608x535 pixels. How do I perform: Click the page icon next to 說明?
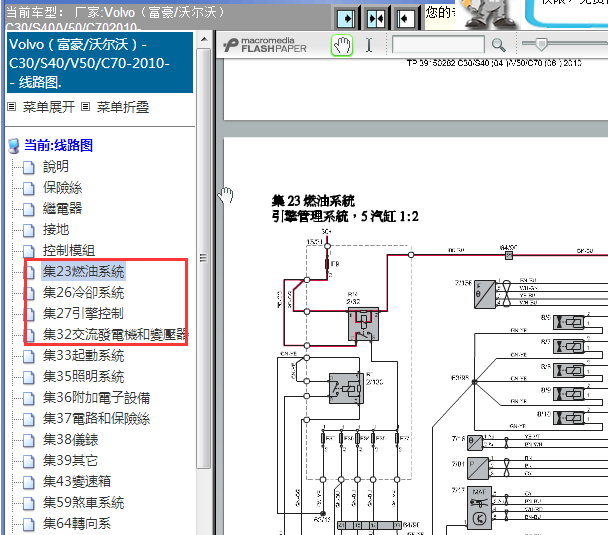(28, 167)
